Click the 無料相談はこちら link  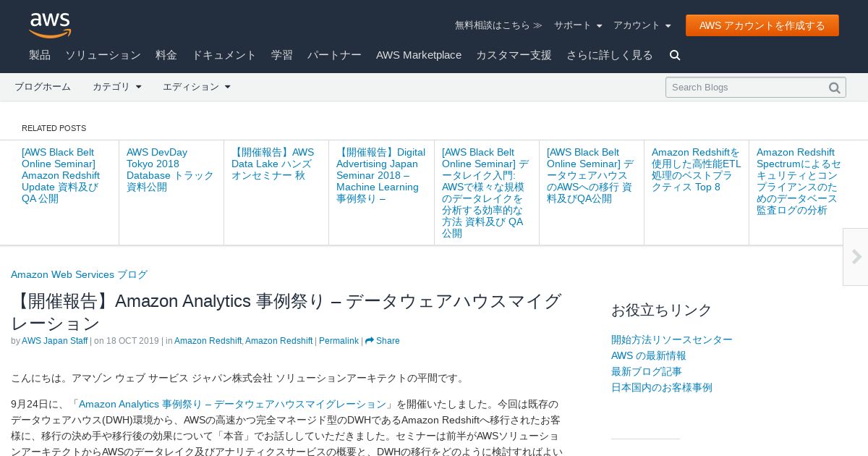[498, 25]
